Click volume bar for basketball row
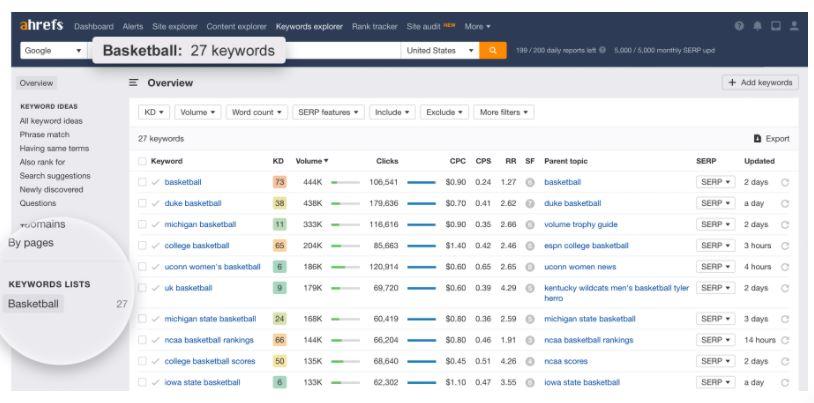 click(345, 182)
